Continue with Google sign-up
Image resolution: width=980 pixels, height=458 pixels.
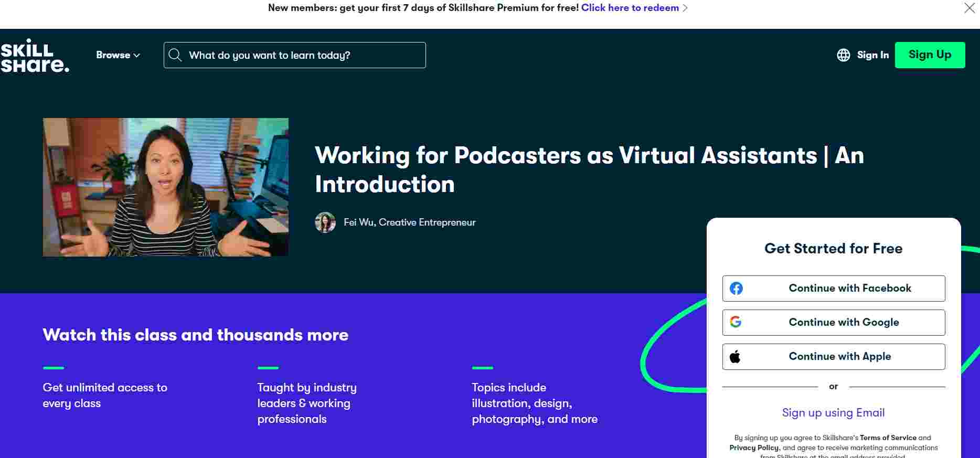pos(834,323)
